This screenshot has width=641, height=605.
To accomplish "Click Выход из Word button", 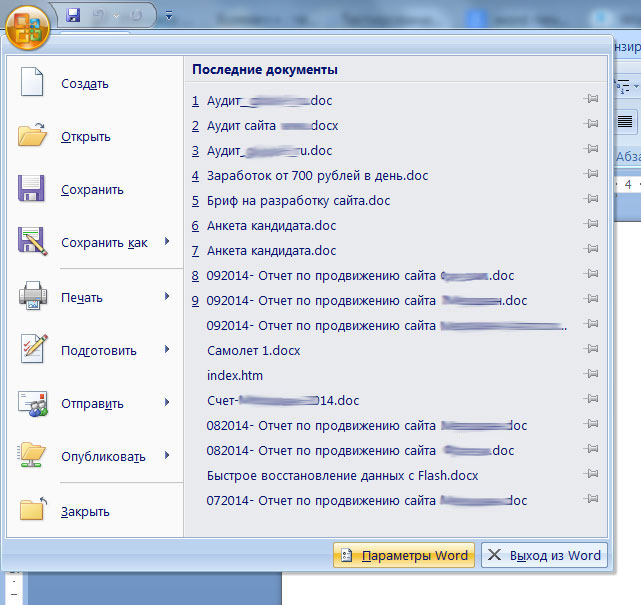I will (545, 555).
